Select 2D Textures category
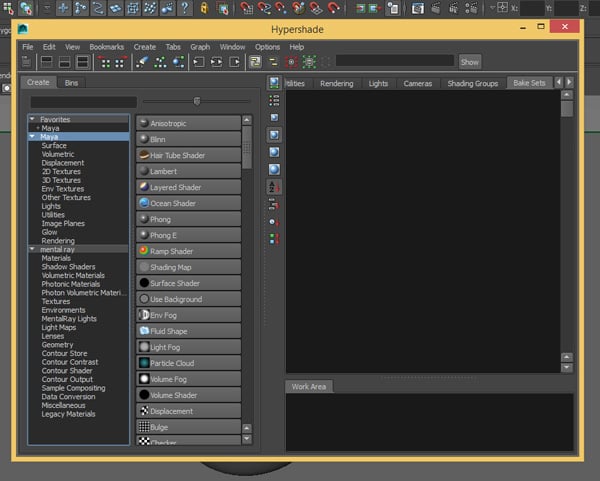 point(61,171)
